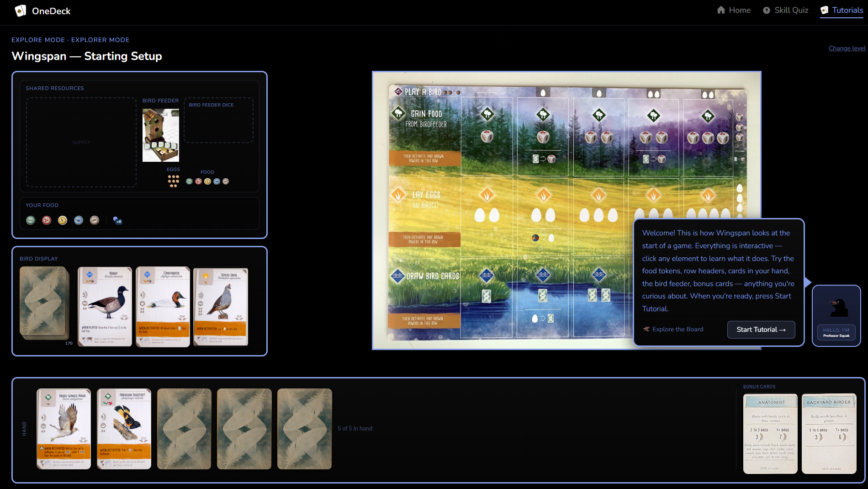The height and width of the screenshot is (489, 868).
Task: Open the Backyard Birder bonus card
Action: pos(829,434)
